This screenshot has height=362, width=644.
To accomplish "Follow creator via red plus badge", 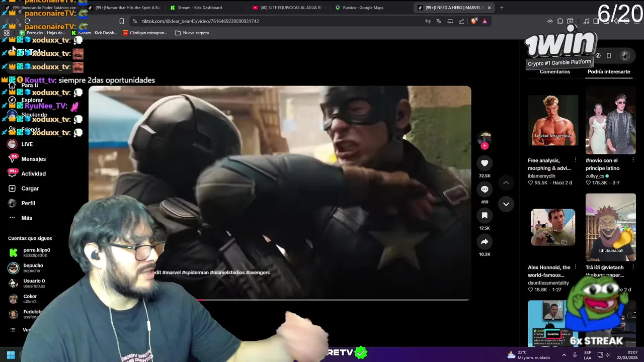I will tap(485, 146).
